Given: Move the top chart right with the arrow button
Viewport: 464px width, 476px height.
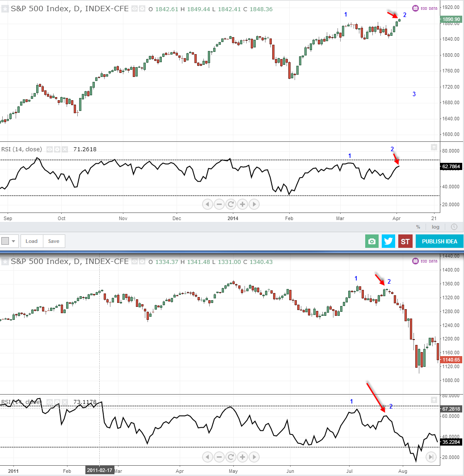Looking at the screenshot, I should [x=254, y=204].
